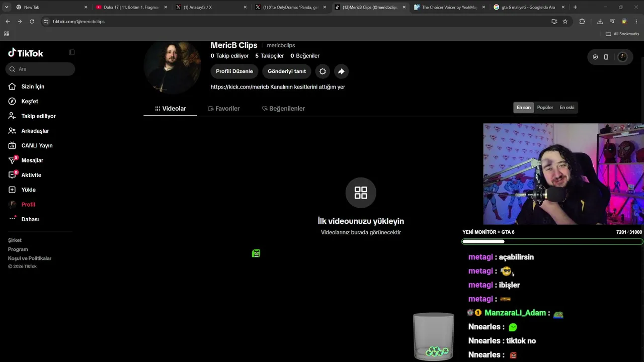
Task: Open the browser downloads
Action: [600, 22]
